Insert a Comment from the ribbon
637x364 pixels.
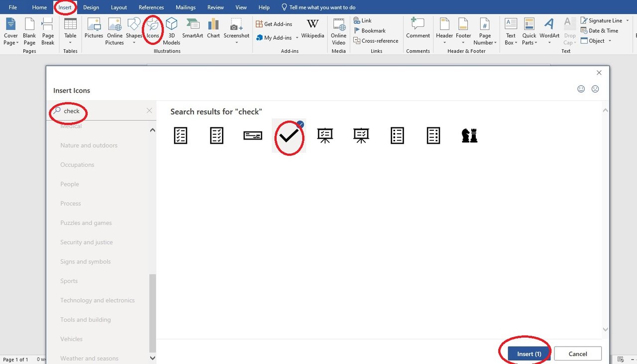[x=418, y=29]
